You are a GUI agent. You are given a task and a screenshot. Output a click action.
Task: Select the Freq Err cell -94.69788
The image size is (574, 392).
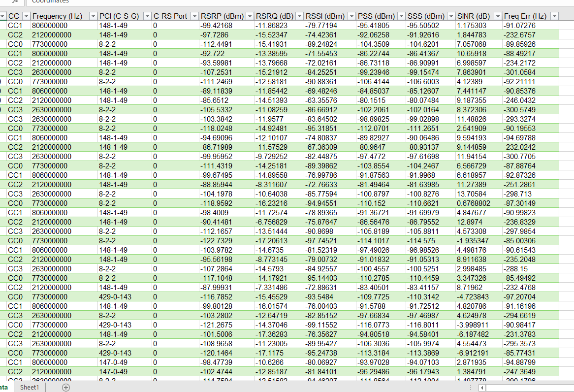point(531,138)
